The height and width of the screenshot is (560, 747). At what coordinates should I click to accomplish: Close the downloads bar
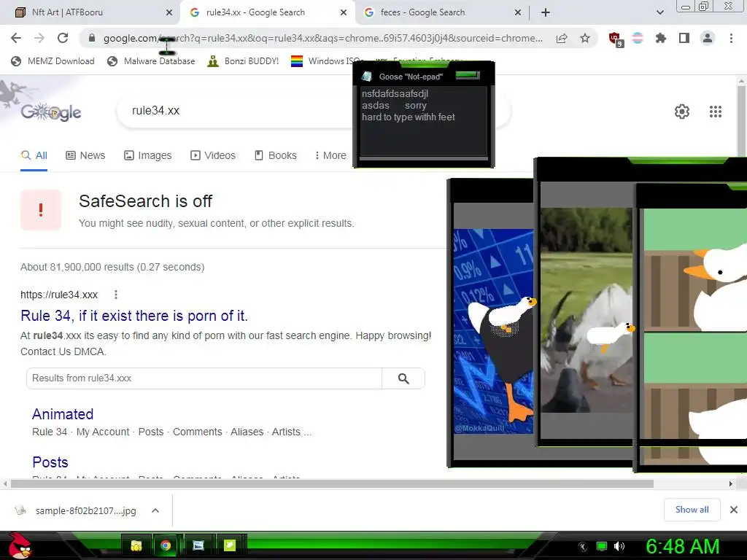point(734,510)
